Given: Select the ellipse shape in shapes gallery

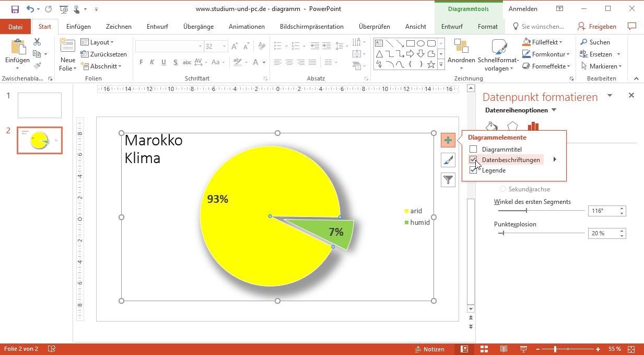Looking at the screenshot, I should tap(420, 43).
